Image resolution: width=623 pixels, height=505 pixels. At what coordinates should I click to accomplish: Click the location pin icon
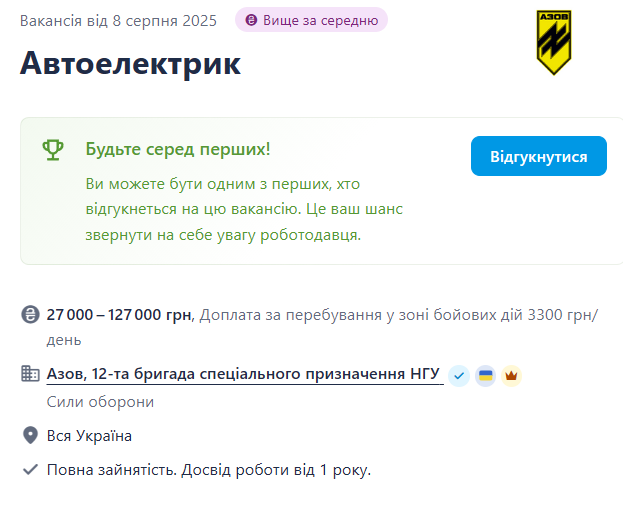[x=30, y=435]
